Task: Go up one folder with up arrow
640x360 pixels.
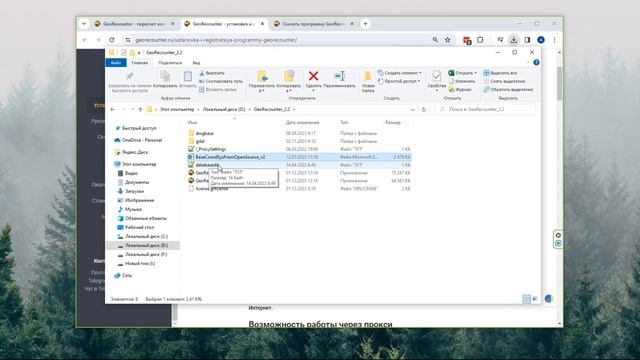Action: coord(140,109)
